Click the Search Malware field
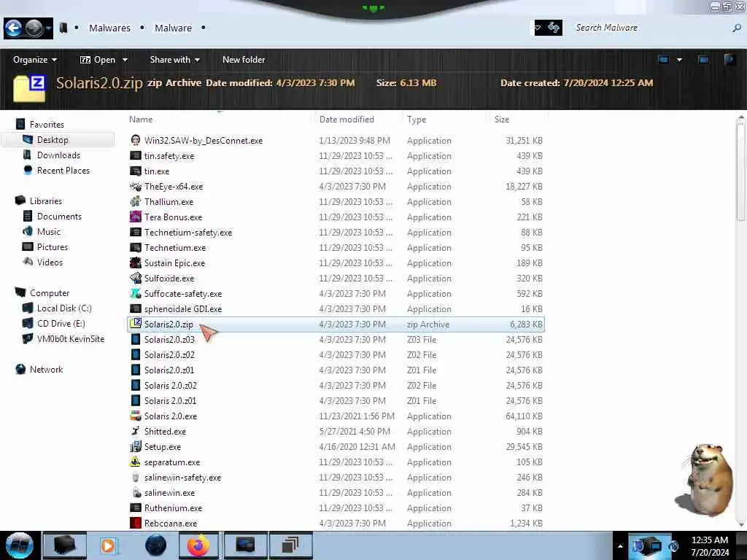747x560 pixels. coord(650,28)
